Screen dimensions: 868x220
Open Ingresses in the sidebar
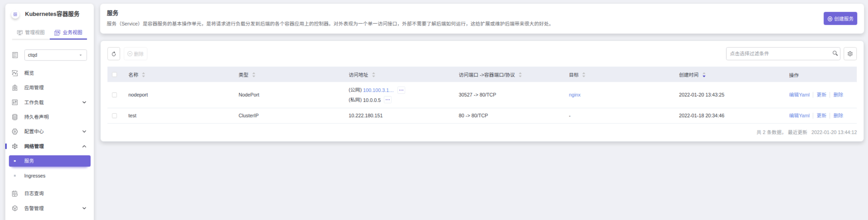[35, 176]
